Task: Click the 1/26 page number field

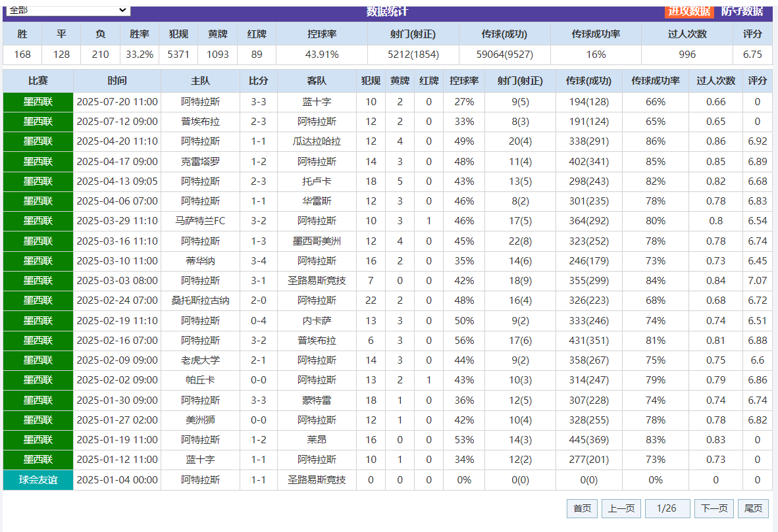Action: pos(667,508)
